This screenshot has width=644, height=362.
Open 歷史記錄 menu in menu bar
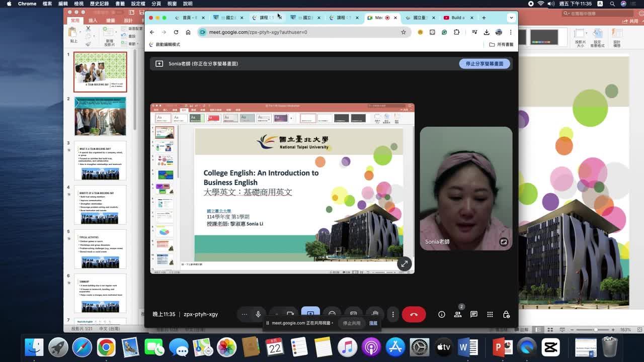click(x=99, y=4)
